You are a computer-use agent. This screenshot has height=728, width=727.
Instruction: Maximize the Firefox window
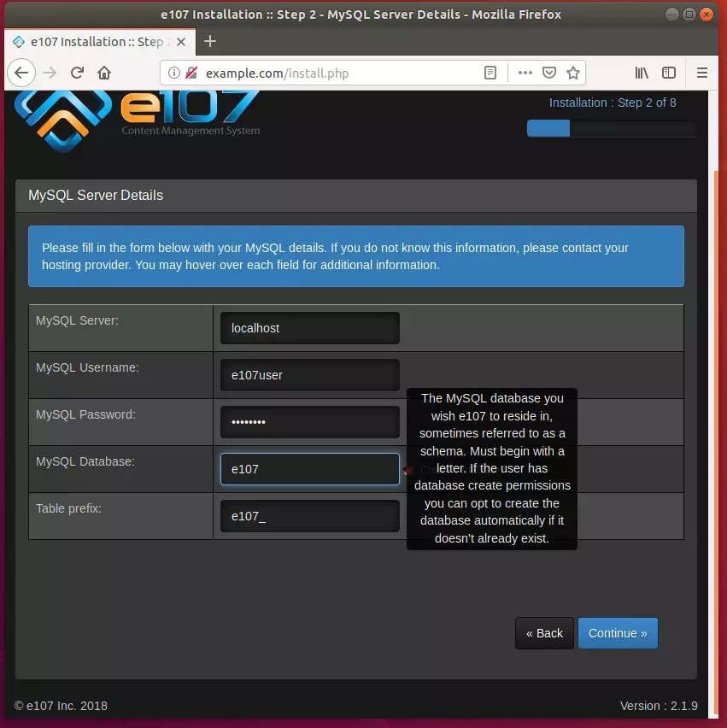(689, 15)
